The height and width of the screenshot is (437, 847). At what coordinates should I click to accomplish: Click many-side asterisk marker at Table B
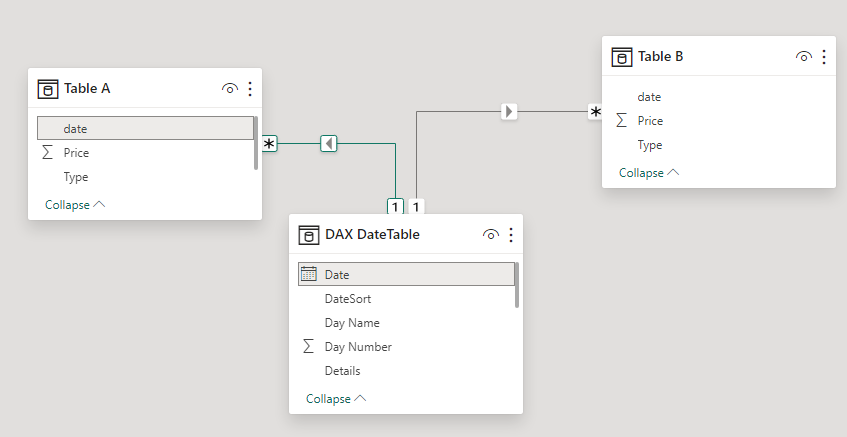pyautogui.click(x=595, y=112)
